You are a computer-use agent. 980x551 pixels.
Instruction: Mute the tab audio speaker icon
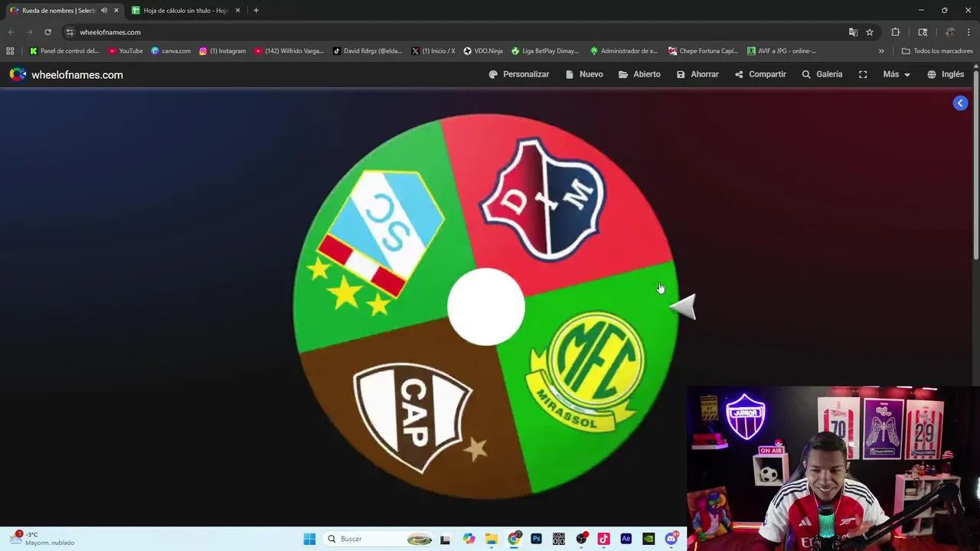tap(104, 11)
